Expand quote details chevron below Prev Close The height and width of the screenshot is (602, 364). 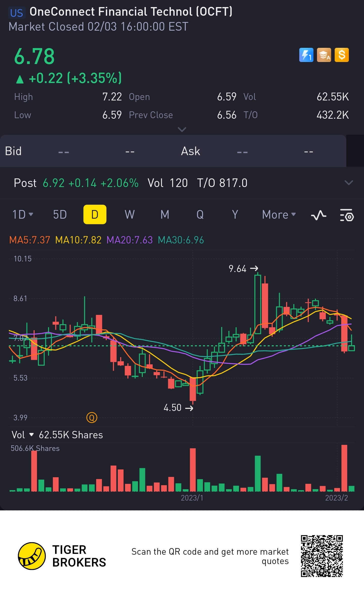click(182, 130)
